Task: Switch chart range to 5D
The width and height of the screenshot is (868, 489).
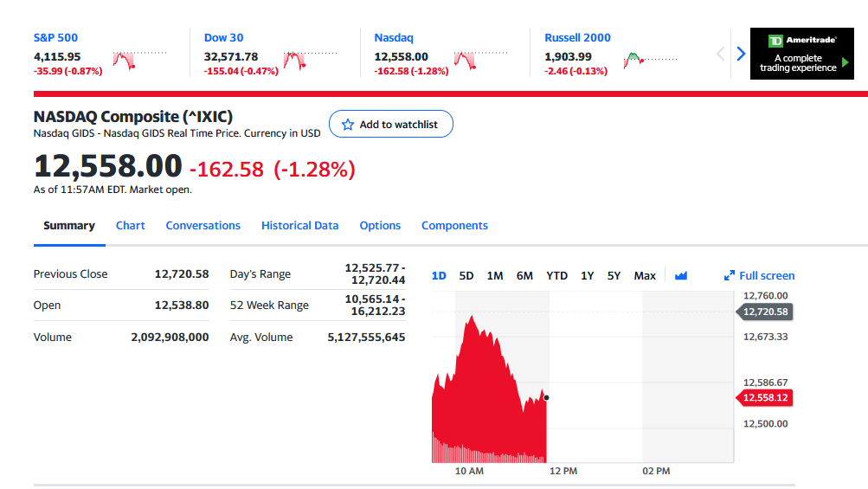Action: pos(466,276)
